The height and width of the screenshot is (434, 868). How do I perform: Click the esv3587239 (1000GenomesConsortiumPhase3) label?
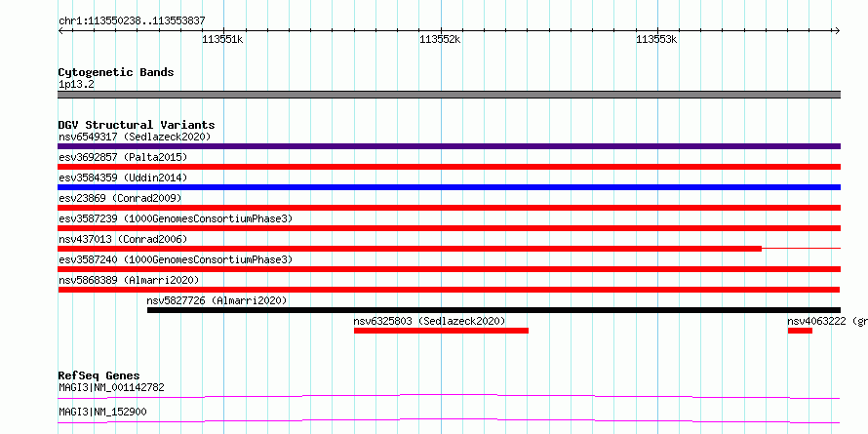176,218
